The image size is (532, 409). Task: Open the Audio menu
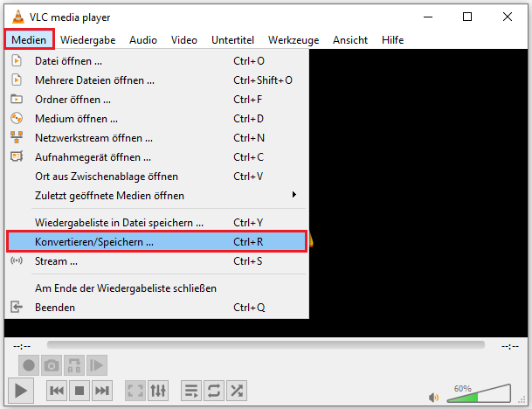(143, 40)
